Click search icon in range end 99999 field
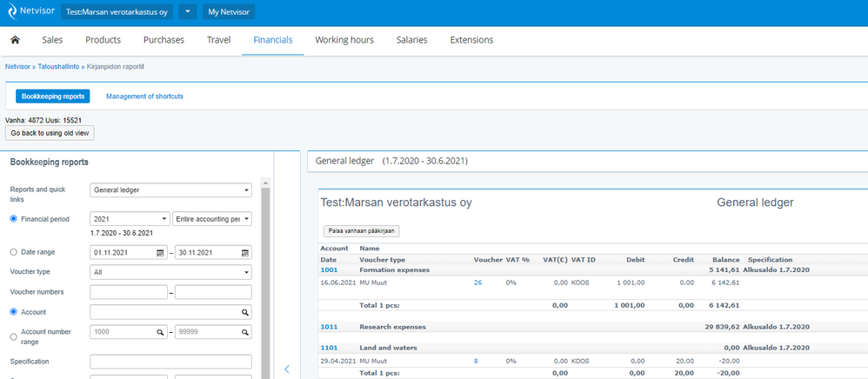This screenshot has height=379, width=868. click(x=244, y=333)
